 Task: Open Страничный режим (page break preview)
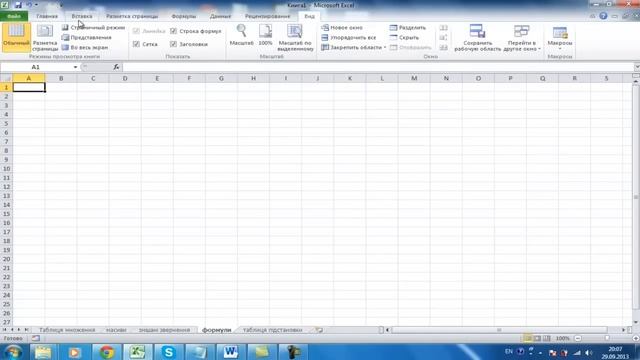[x=93, y=27]
